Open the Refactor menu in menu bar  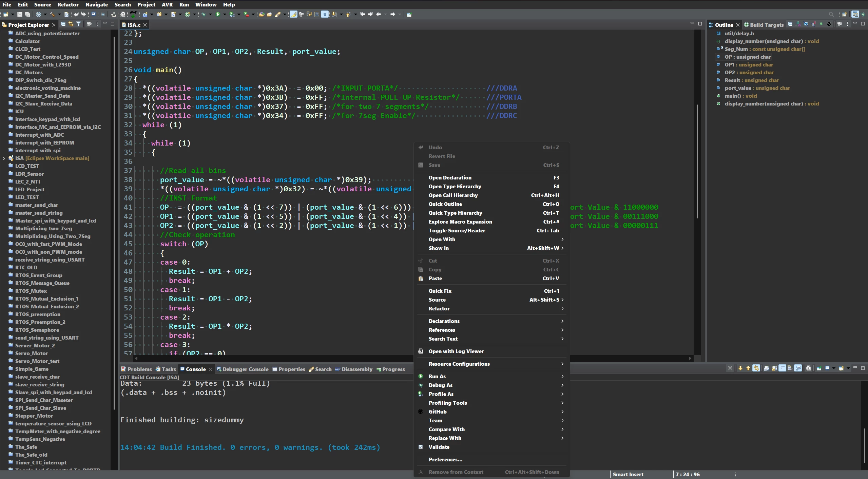(68, 4)
